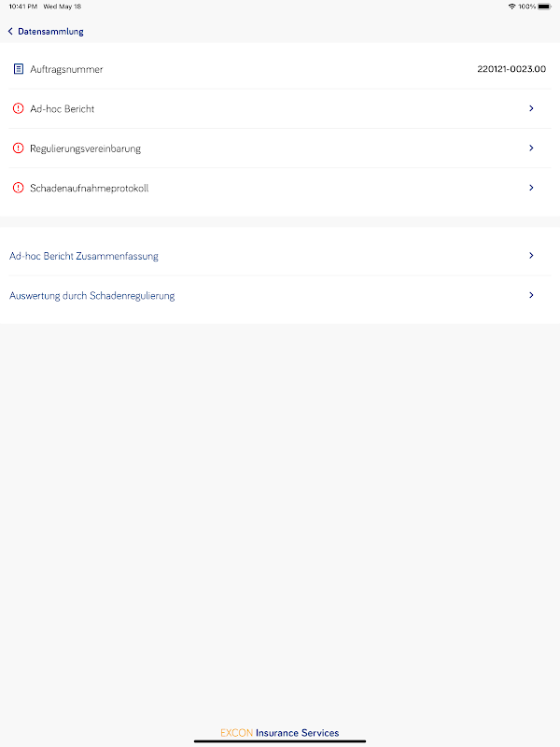Tap the EXCON Insurance Services footer
Screen dimensions: 560x747
point(280,733)
